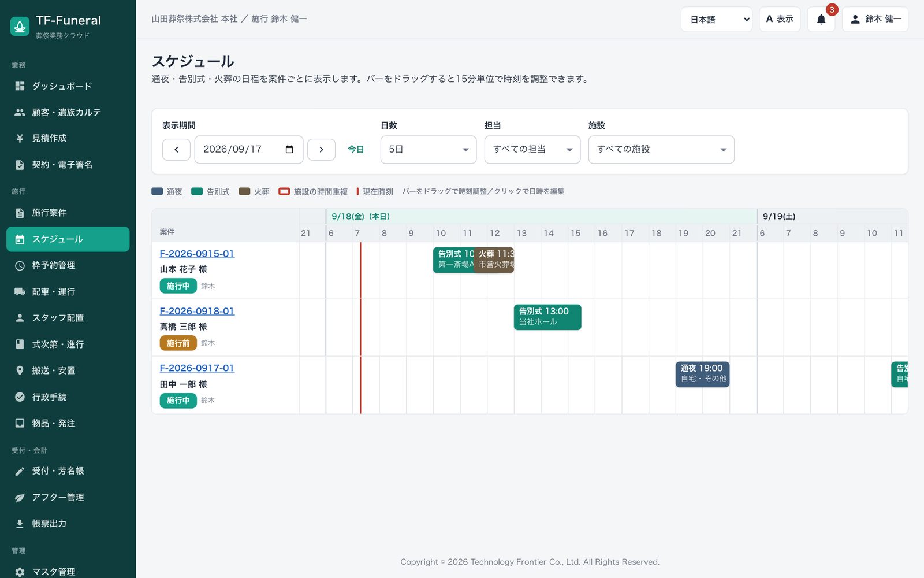Click the 通夜 19:00 自宅・その他 bar

702,375
